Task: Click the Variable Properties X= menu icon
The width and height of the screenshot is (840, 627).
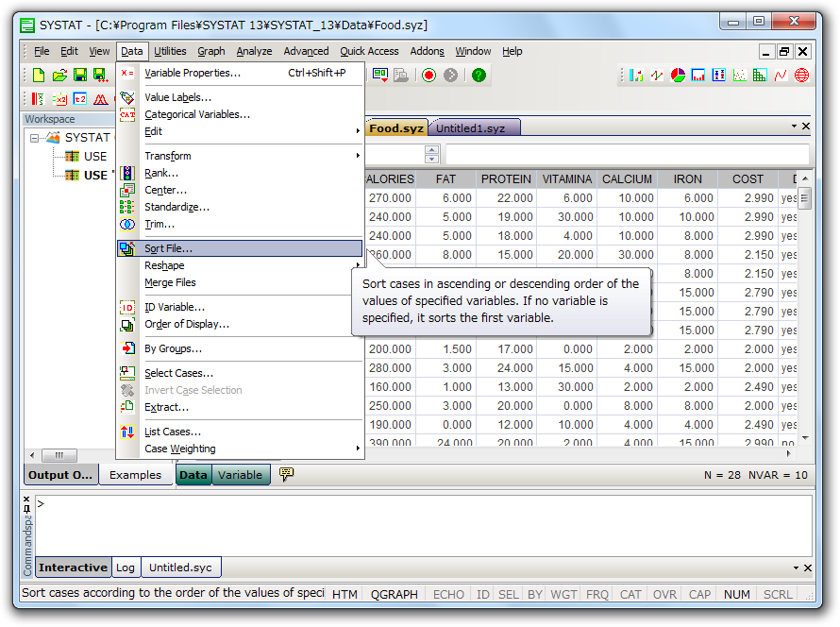Action: 127,73
